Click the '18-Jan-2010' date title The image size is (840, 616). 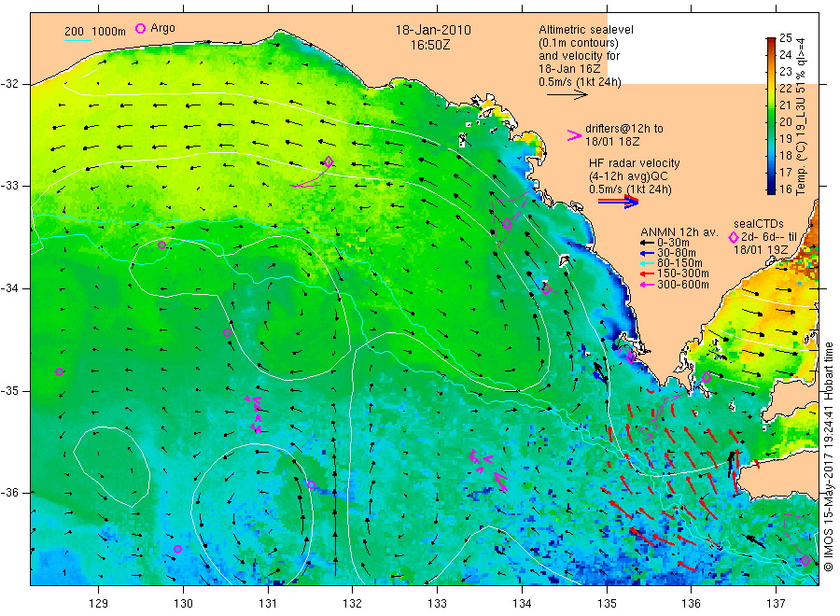click(x=433, y=30)
